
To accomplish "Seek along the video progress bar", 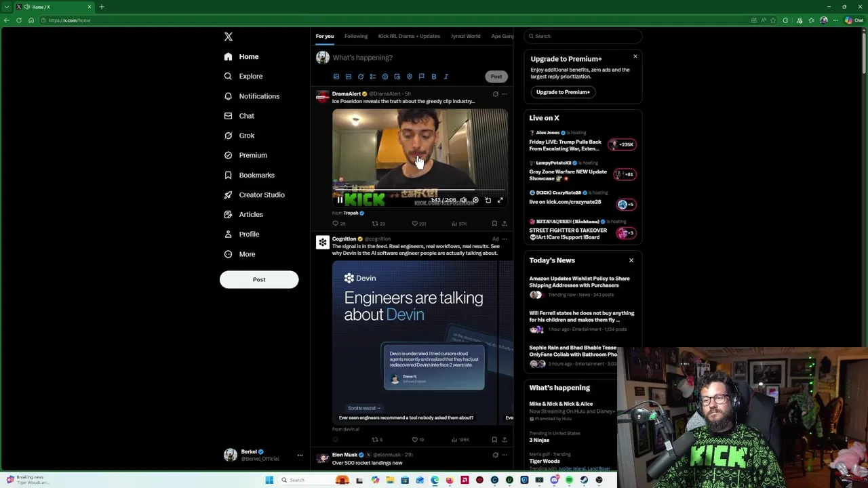I will coord(420,190).
